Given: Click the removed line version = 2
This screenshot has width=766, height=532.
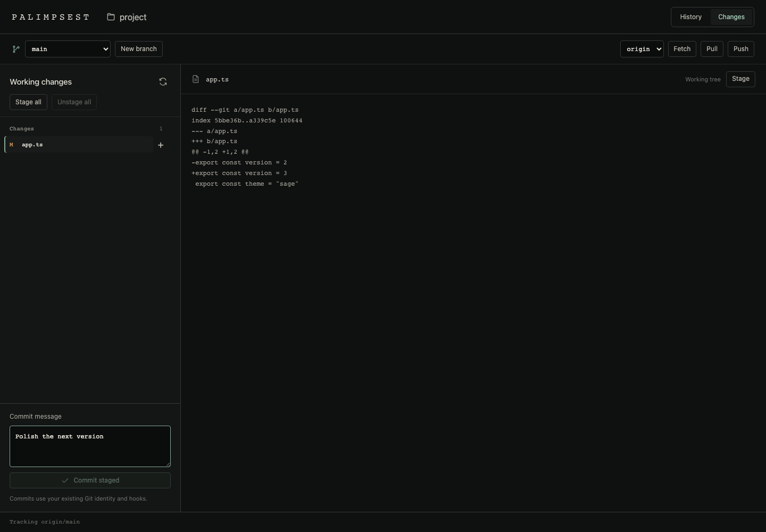Looking at the screenshot, I should 239,163.
